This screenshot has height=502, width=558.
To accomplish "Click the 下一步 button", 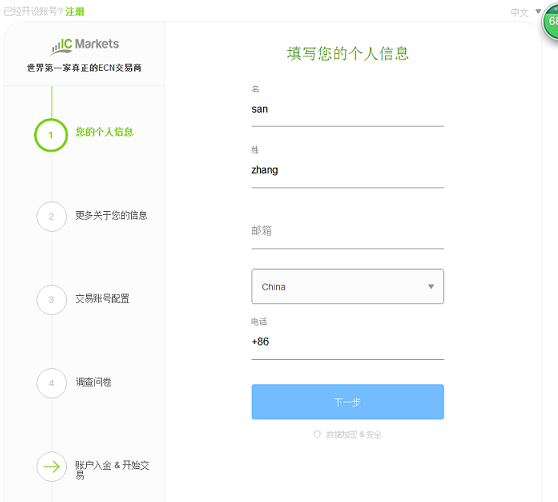I will (348, 402).
